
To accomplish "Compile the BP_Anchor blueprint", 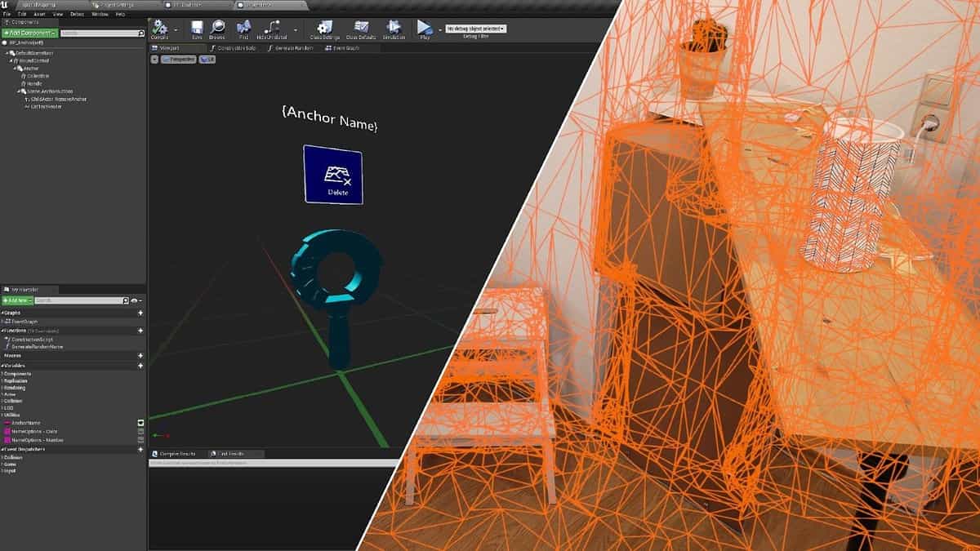I will tap(161, 28).
